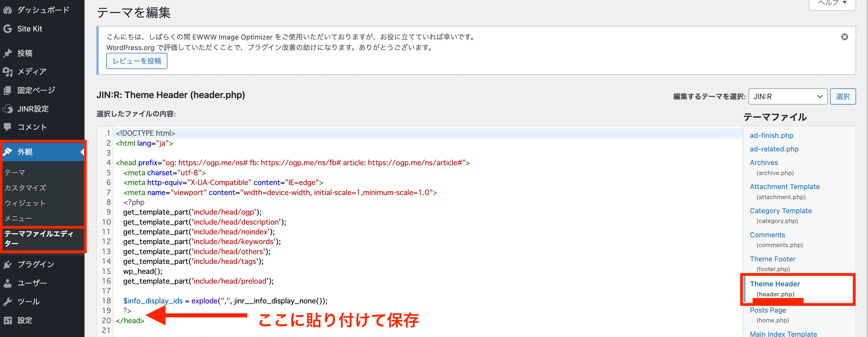Click the 投稿 pushpin icon
The width and height of the screenshot is (868, 337).
point(7,53)
